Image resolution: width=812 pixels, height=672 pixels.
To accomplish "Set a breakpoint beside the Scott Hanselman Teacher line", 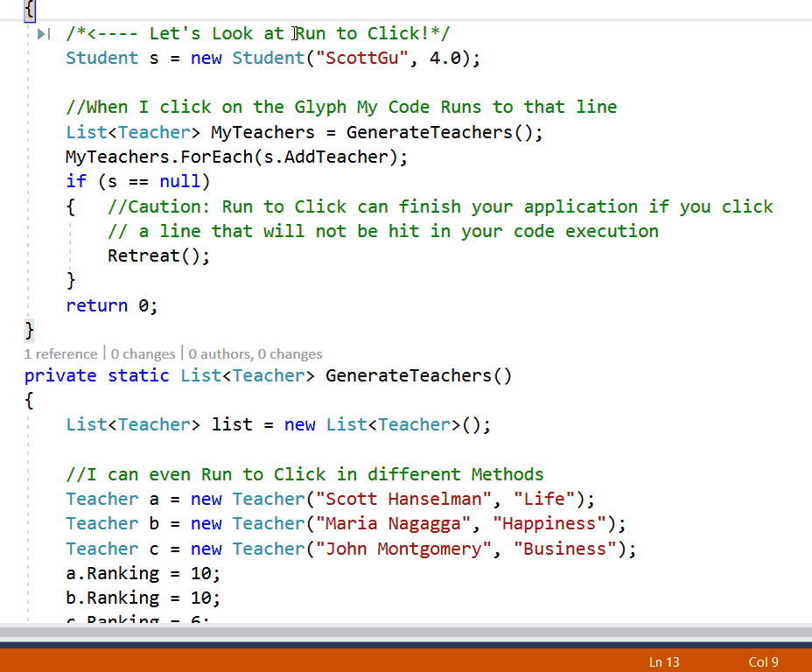I will pyautogui.click(x=9, y=499).
